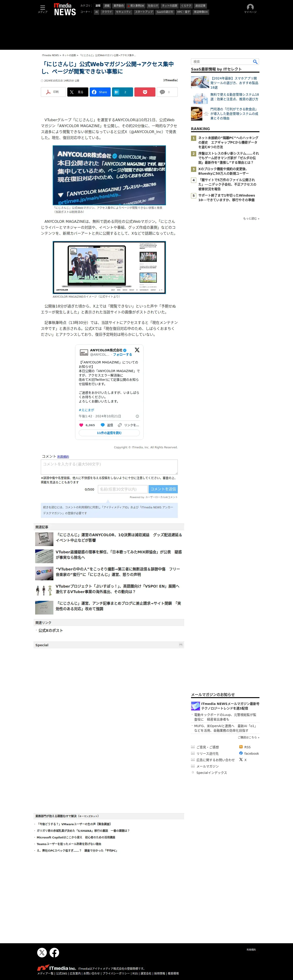Image resolution: width=293 pixels, height=980 pixels.
Task: Share the article on X with the 見る button
Action: [78, 92]
